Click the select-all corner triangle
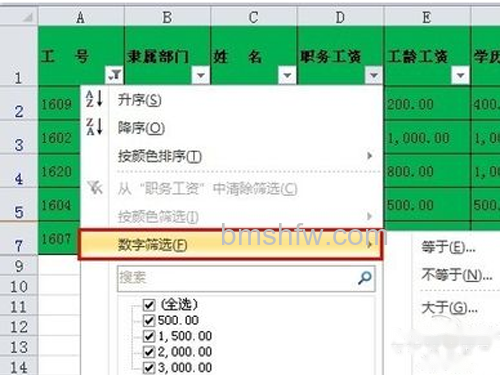 pyautogui.click(x=28, y=17)
